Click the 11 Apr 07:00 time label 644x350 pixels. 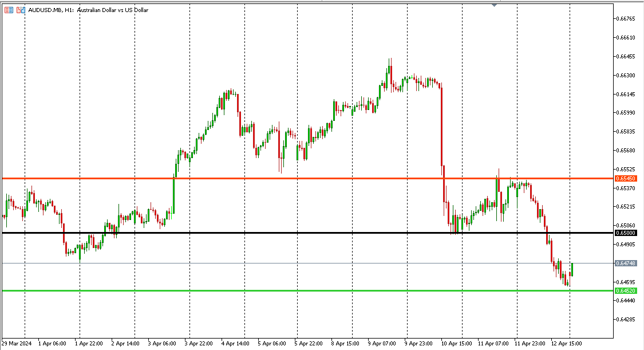click(x=493, y=344)
